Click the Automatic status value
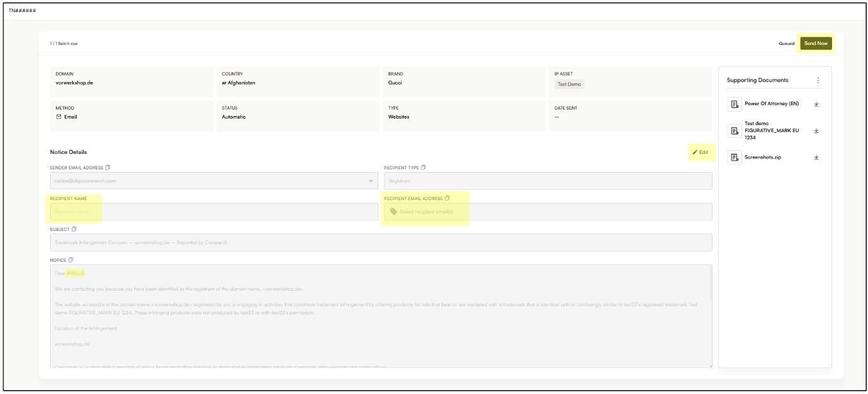The height and width of the screenshot is (394, 868). (233, 117)
